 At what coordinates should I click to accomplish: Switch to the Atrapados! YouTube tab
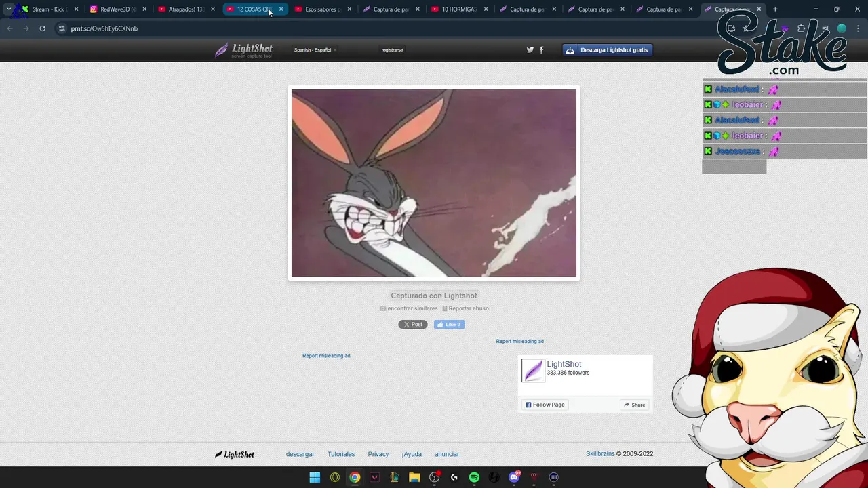(186, 9)
